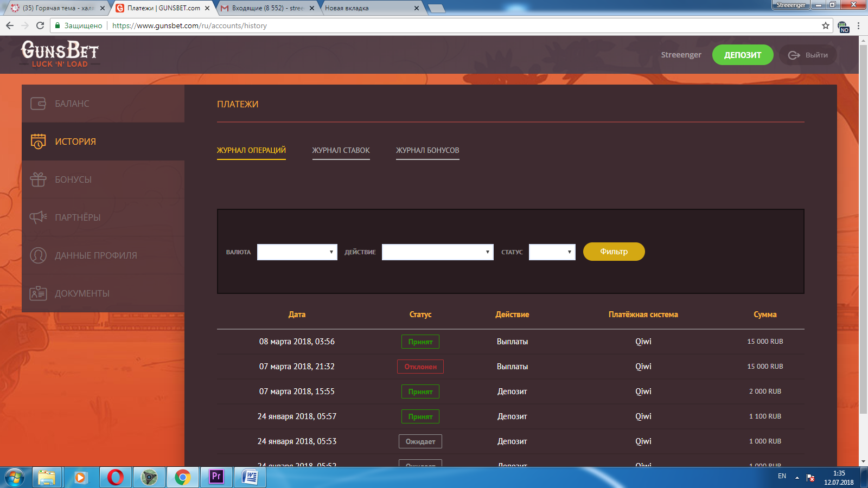Open Windows Media Player from taskbar
Image resolution: width=868 pixels, height=488 pixels.
80,477
